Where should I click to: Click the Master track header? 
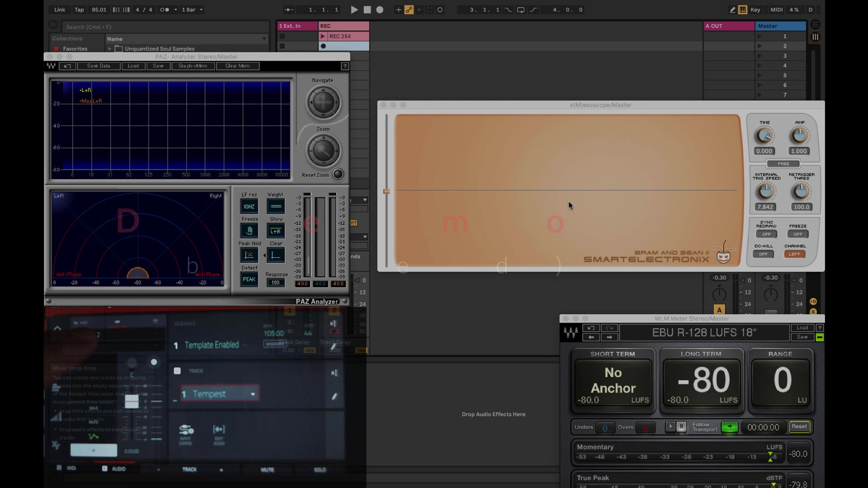780,26
